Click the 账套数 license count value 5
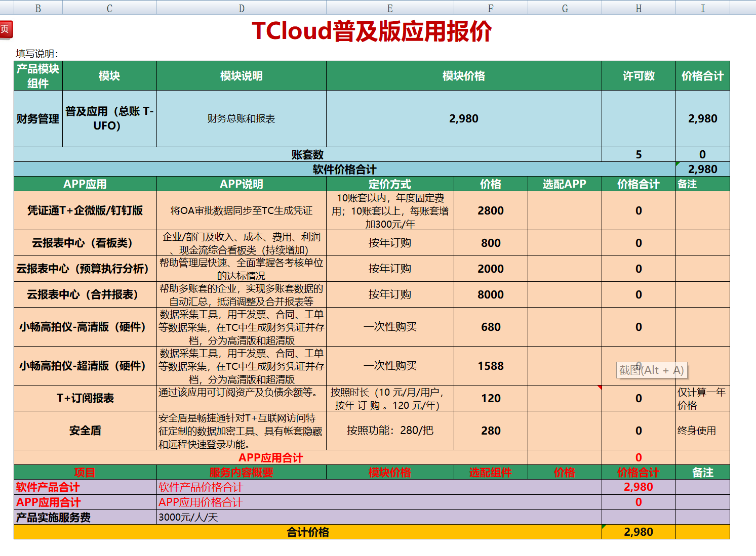Viewport: 756px width, 556px height. [x=639, y=154]
